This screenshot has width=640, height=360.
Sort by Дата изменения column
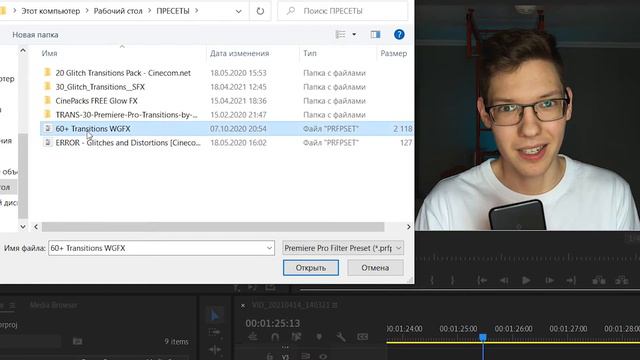point(240,53)
